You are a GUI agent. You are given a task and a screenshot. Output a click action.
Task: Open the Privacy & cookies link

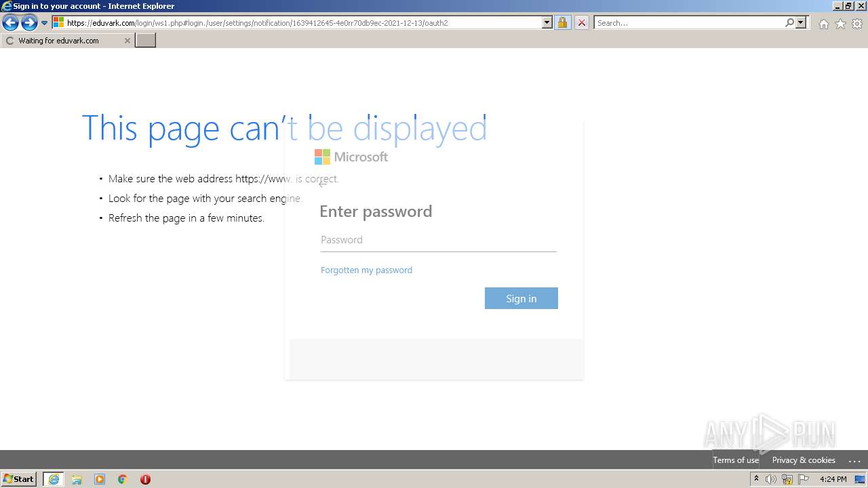[804, 460]
